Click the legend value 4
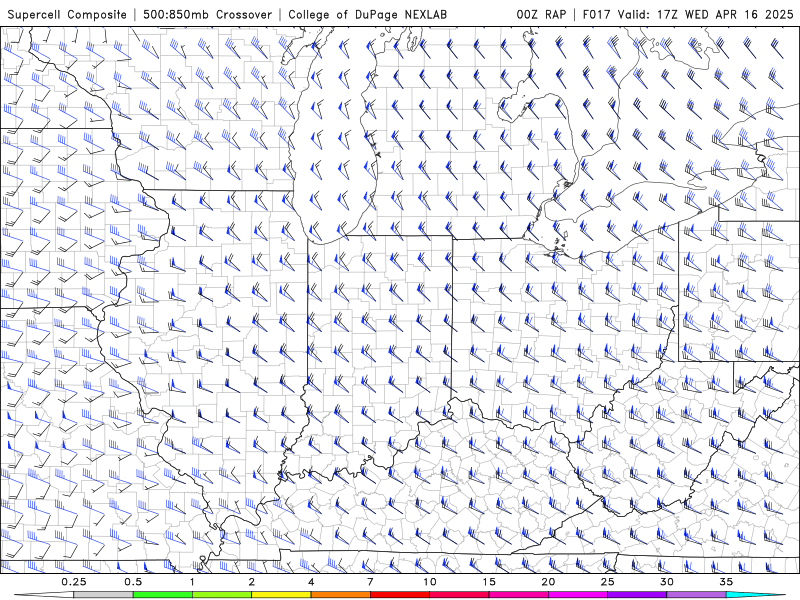This screenshot has height=600, width=800. (x=311, y=582)
